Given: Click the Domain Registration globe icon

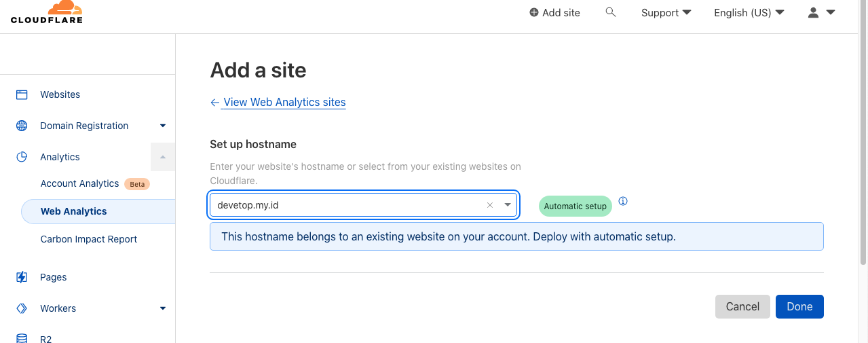Looking at the screenshot, I should 22,126.
